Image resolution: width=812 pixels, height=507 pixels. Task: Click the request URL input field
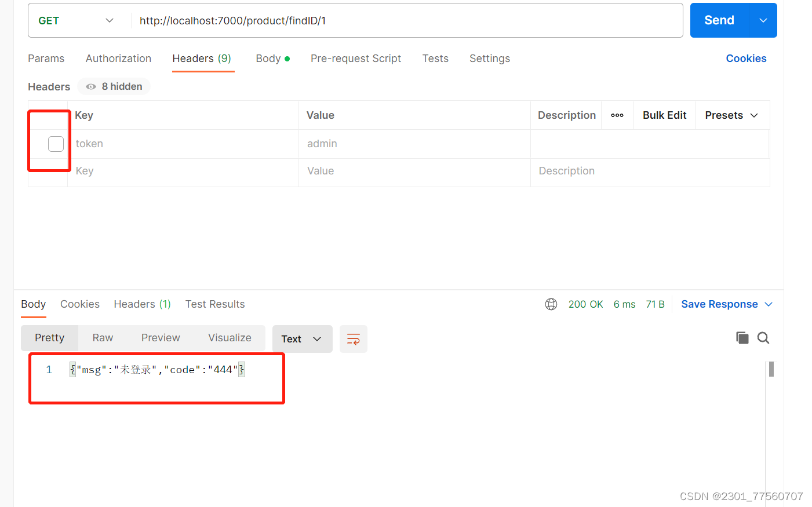coord(407,20)
